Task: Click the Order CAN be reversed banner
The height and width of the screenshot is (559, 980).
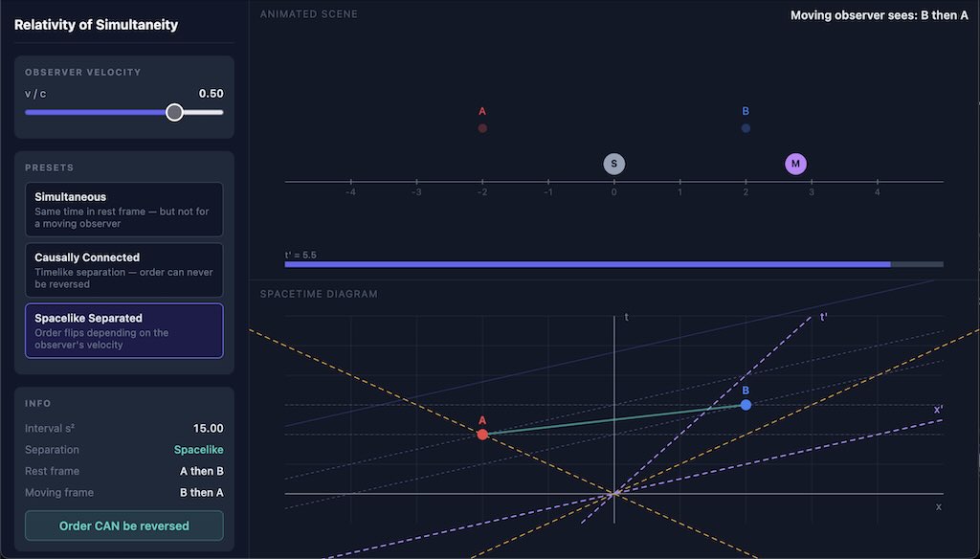Action: (124, 525)
